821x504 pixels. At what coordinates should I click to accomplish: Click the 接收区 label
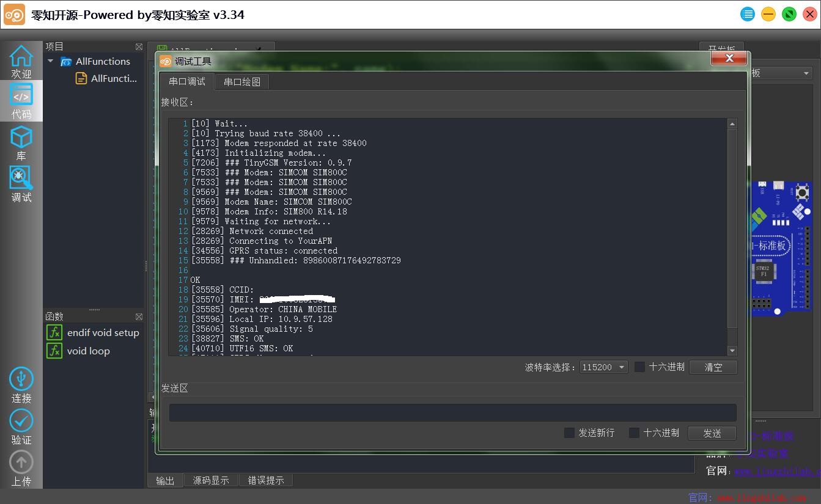click(177, 102)
